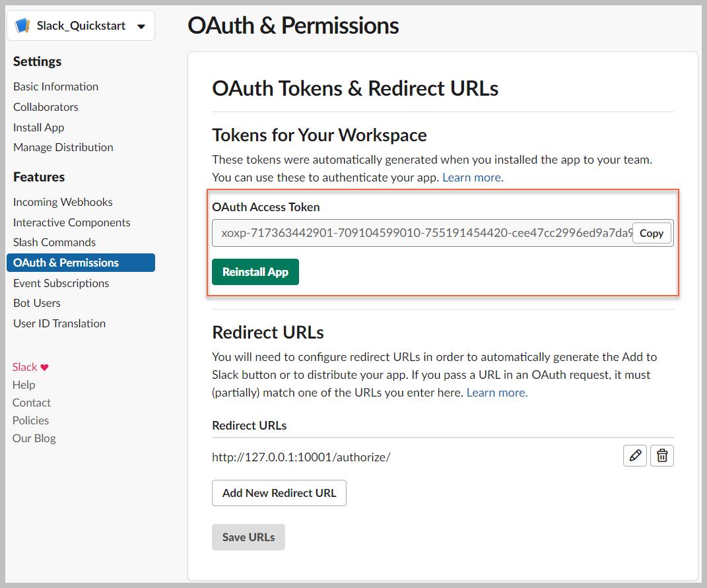Select Manage Distribution
Screen dimensions: 707x588
click(x=63, y=147)
